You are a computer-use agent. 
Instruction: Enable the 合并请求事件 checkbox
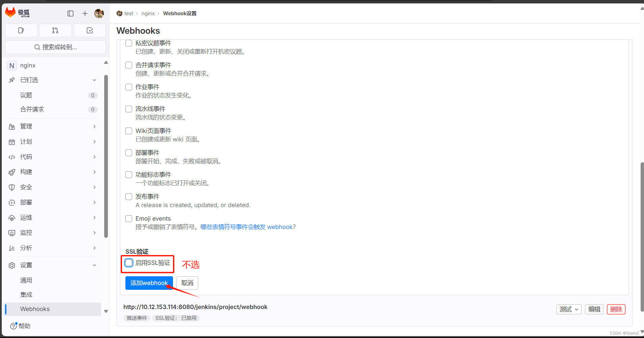[x=128, y=65]
